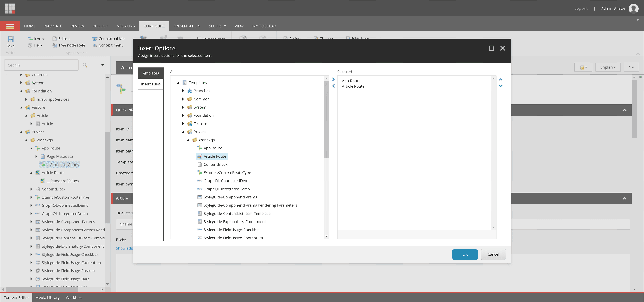Image resolution: width=644 pixels, height=302 pixels.
Task: Switch to the SECURITY ribbon tab
Action: click(217, 26)
